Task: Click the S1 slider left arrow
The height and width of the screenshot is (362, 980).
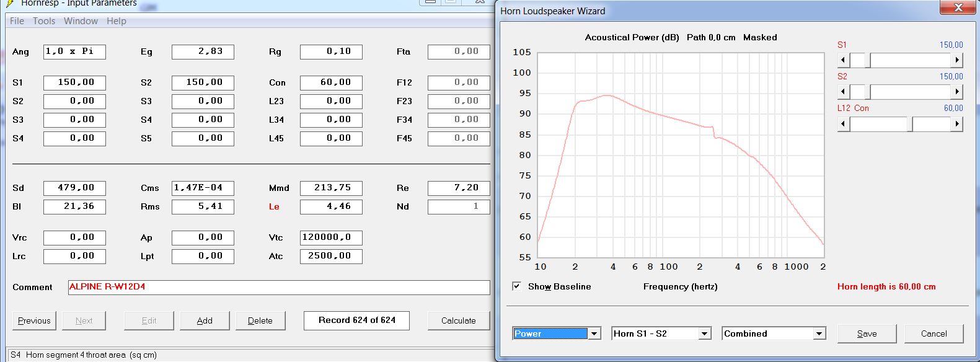Action: [x=843, y=60]
